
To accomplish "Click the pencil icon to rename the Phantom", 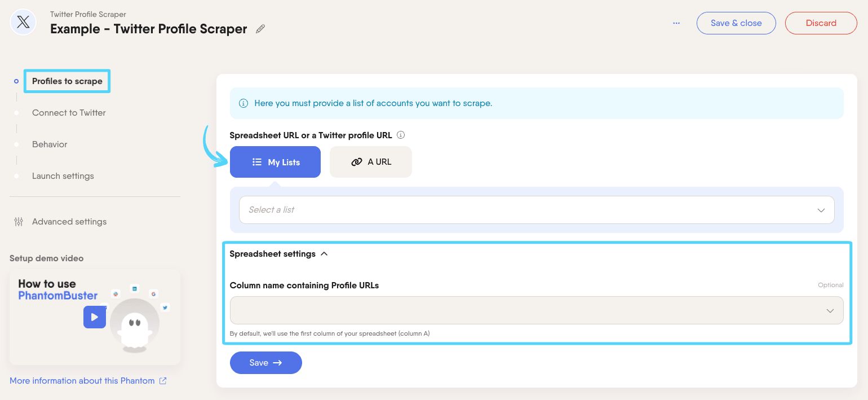I will point(260,28).
